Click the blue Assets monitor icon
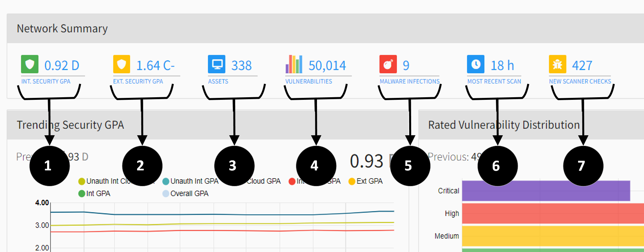Image resolution: width=644 pixels, height=252 pixels. [x=217, y=64]
